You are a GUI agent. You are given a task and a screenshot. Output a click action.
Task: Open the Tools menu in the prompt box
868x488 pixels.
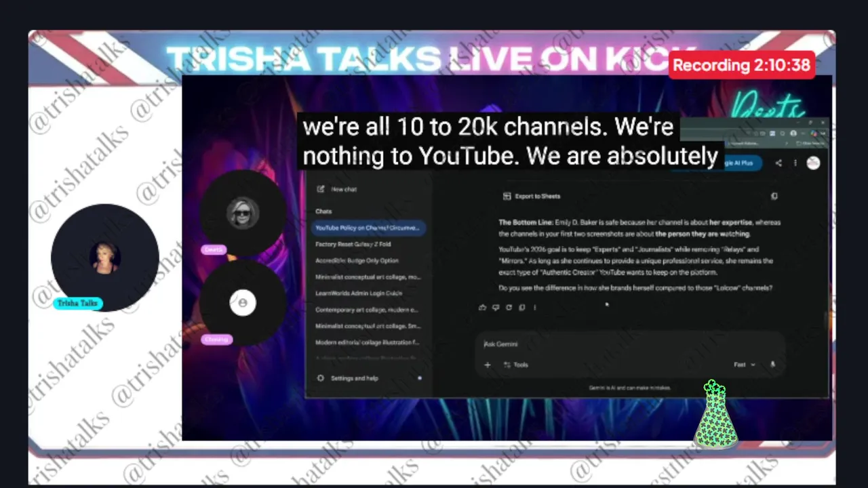coord(515,365)
